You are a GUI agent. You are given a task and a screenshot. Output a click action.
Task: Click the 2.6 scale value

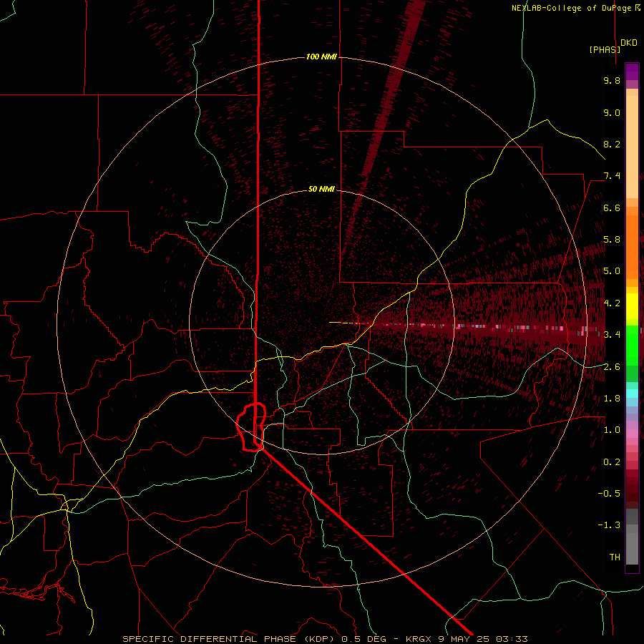tap(612, 366)
